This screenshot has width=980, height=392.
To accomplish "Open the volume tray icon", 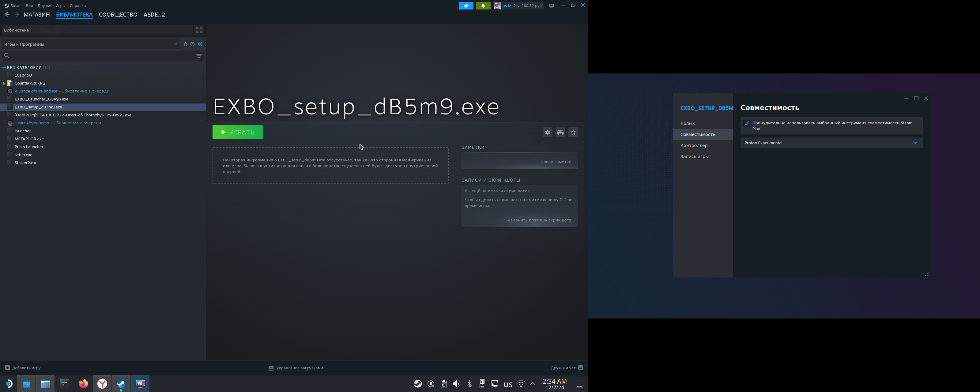I will pyautogui.click(x=457, y=384).
